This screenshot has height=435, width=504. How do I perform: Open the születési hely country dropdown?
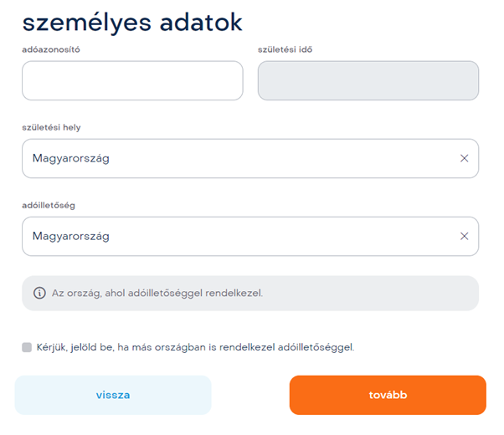pyautogui.click(x=250, y=158)
